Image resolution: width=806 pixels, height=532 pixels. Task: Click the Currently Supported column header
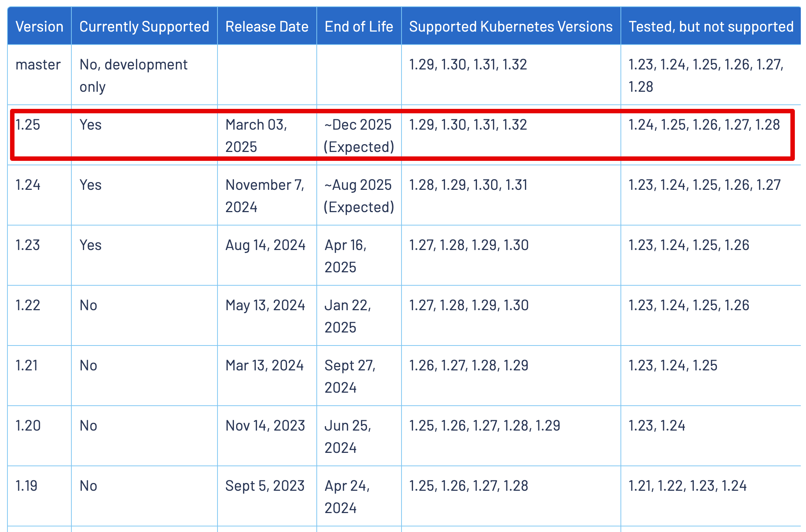(x=144, y=27)
